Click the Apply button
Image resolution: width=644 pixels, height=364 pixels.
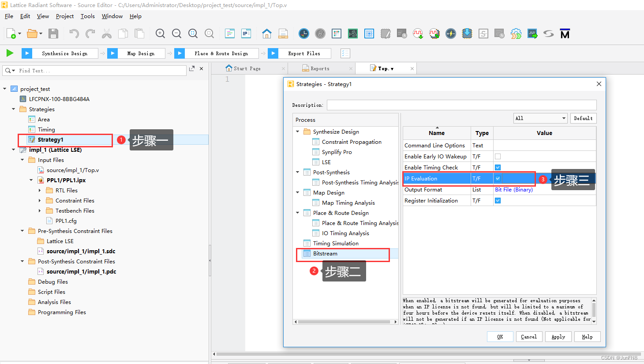(x=558, y=337)
